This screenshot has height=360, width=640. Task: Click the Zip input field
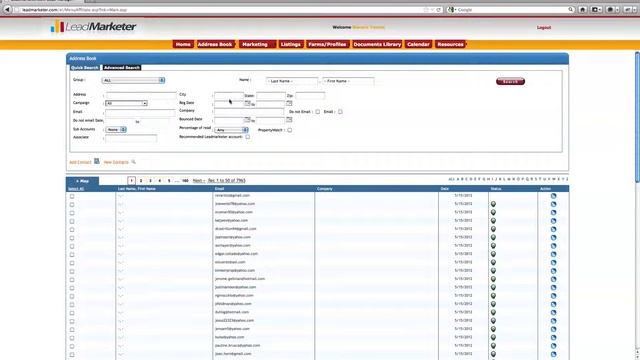[310, 96]
